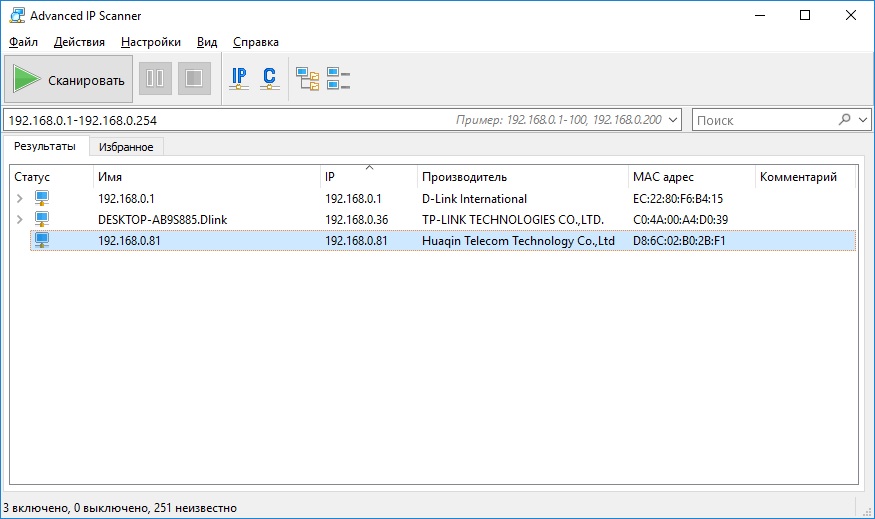Switch to the Избранное tab
Screen dimensions: 875x519
[x=126, y=147]
